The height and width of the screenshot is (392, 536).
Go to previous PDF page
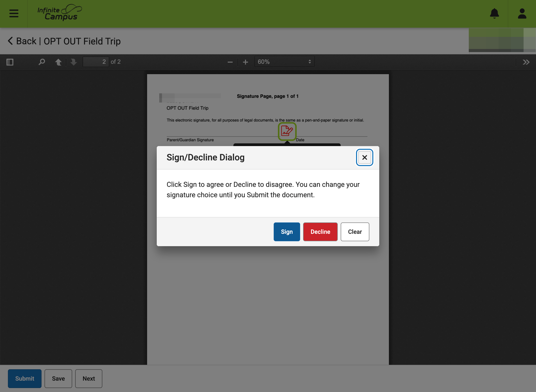point(58,62)
